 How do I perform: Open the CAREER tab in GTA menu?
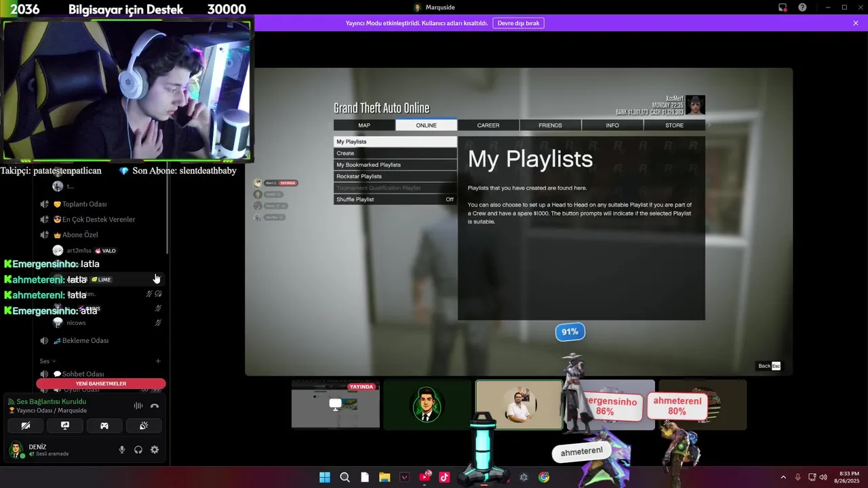pos(488,125)
